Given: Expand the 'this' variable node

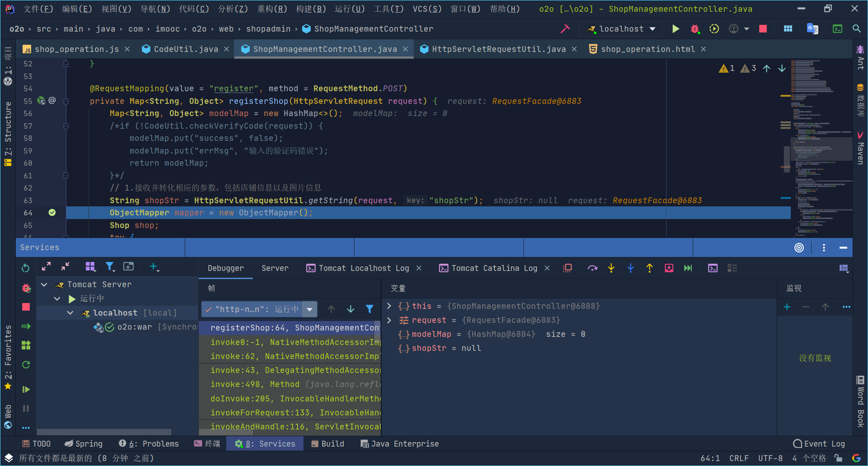Looking at the screenshot, I should tap(389, 306).
